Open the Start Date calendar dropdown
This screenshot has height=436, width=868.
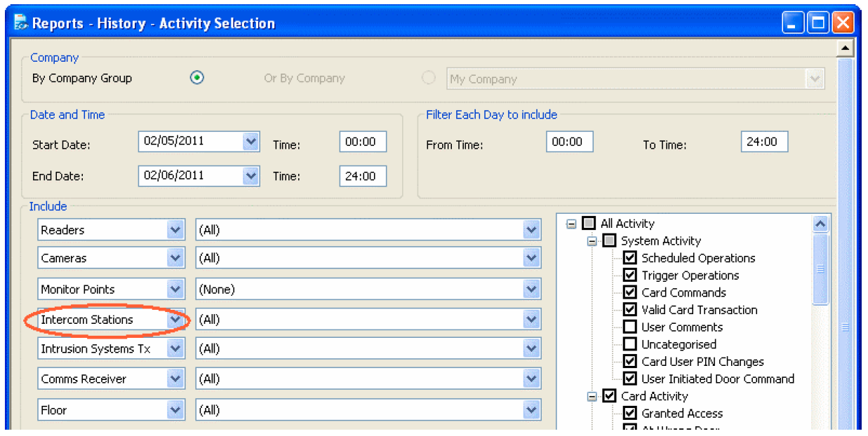(251, 142)
